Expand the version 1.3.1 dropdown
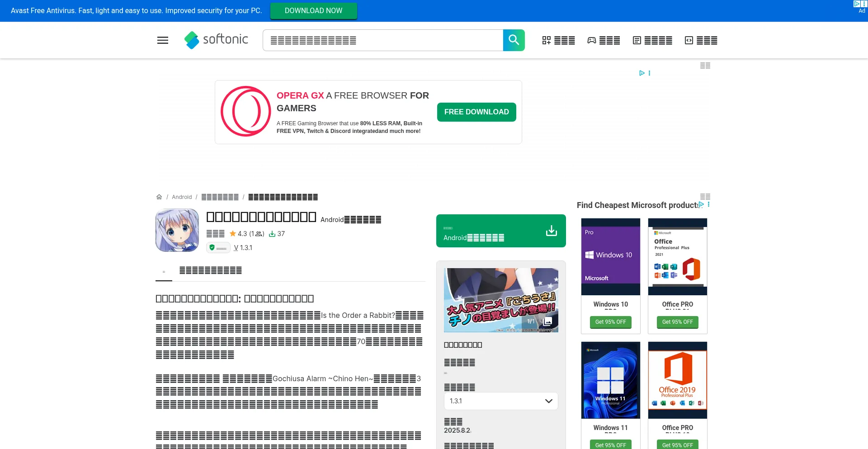The width and height of the screenshot is (868, 449). (x=500, y=401)
